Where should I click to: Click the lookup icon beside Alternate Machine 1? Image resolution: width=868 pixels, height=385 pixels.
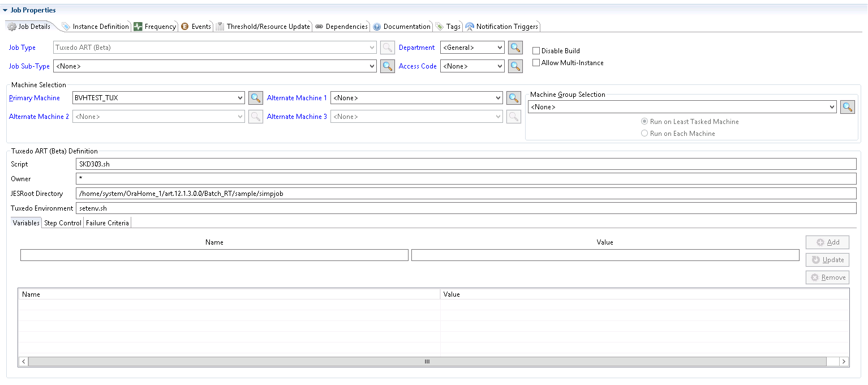(x=514, y=98)
